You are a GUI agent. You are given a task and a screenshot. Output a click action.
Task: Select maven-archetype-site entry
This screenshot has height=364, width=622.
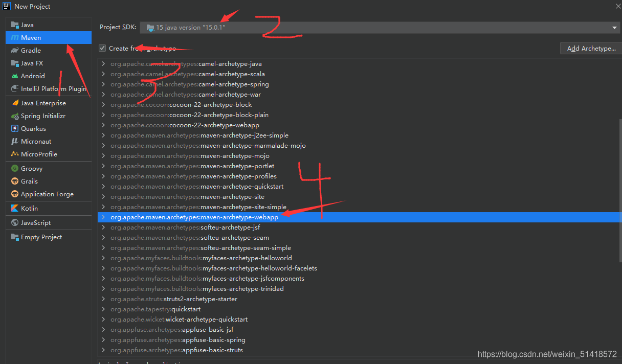pyautogui.click(x=187, y=197)
